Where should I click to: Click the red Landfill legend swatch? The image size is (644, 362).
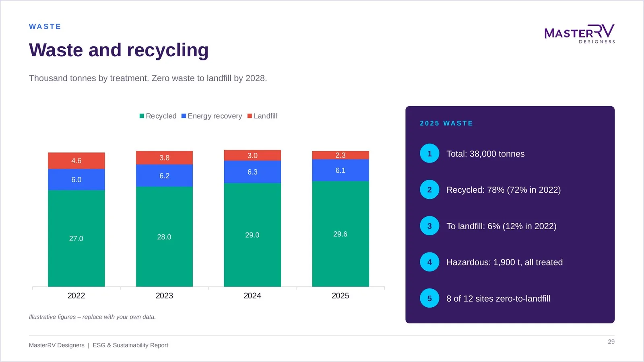pos(250,116)
